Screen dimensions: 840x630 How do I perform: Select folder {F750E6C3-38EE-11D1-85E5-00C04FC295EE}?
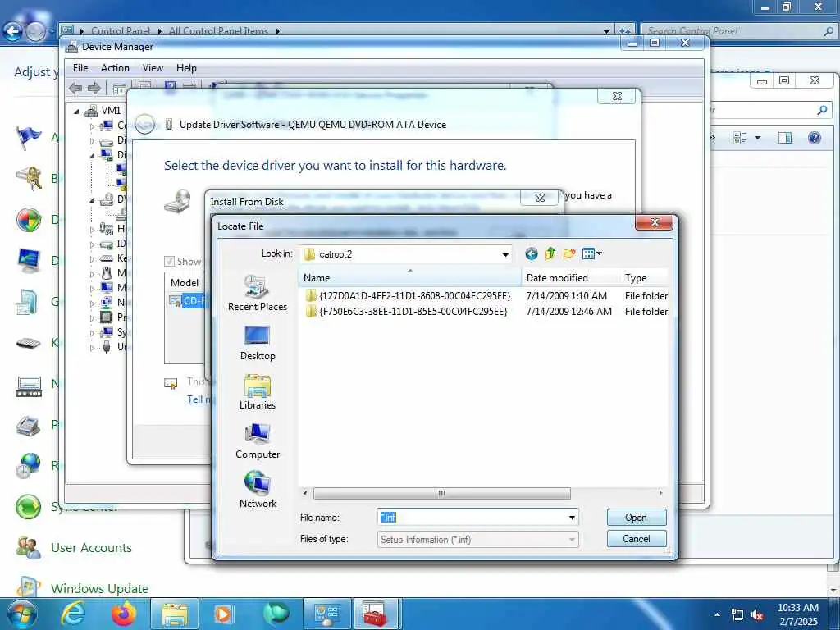(x=406, y=311)
